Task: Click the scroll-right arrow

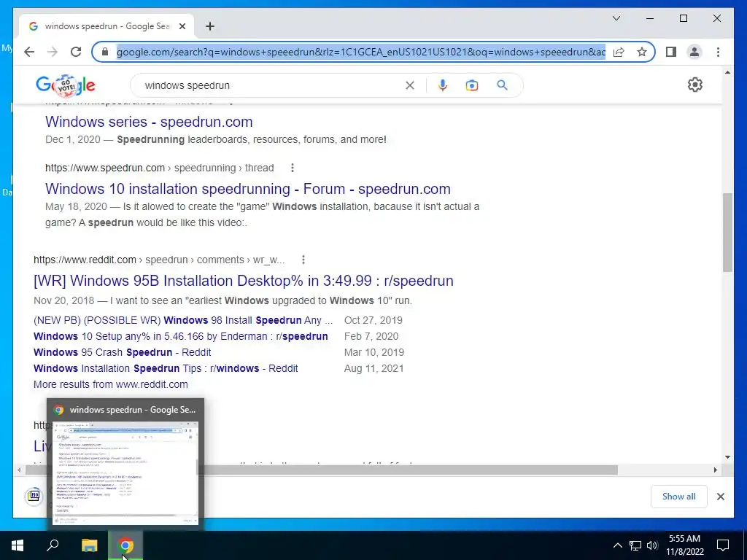Action: [x=715, y=470]
